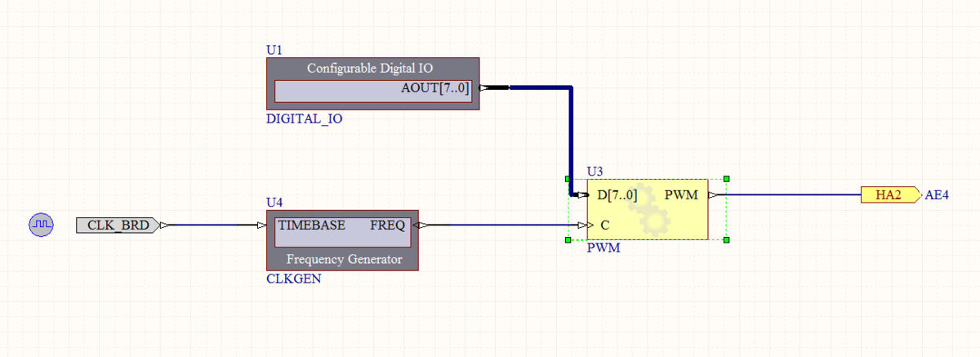
Task: Click the D[7..0] input pin on U3
Action: click(617, 195)
